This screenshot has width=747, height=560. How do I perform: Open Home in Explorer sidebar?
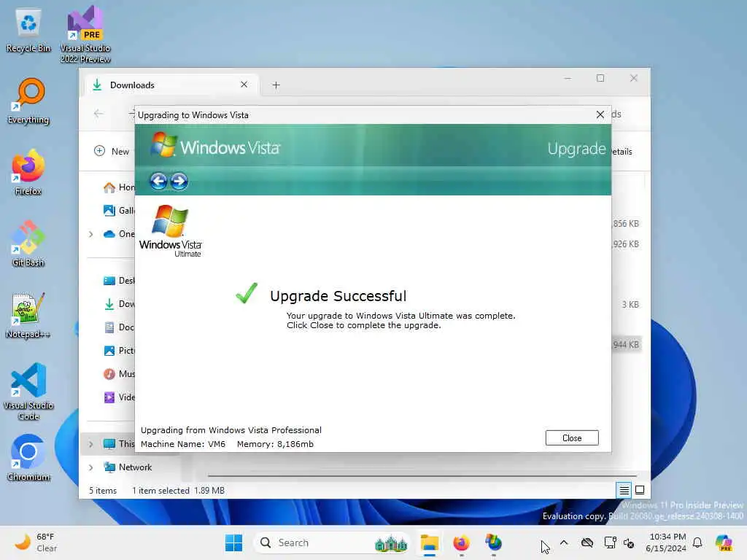point(119,187)
